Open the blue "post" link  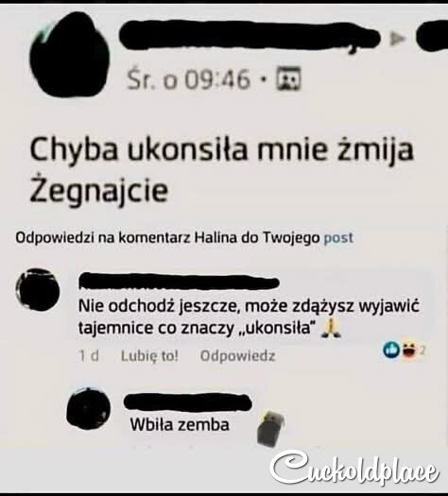[338, 237]
